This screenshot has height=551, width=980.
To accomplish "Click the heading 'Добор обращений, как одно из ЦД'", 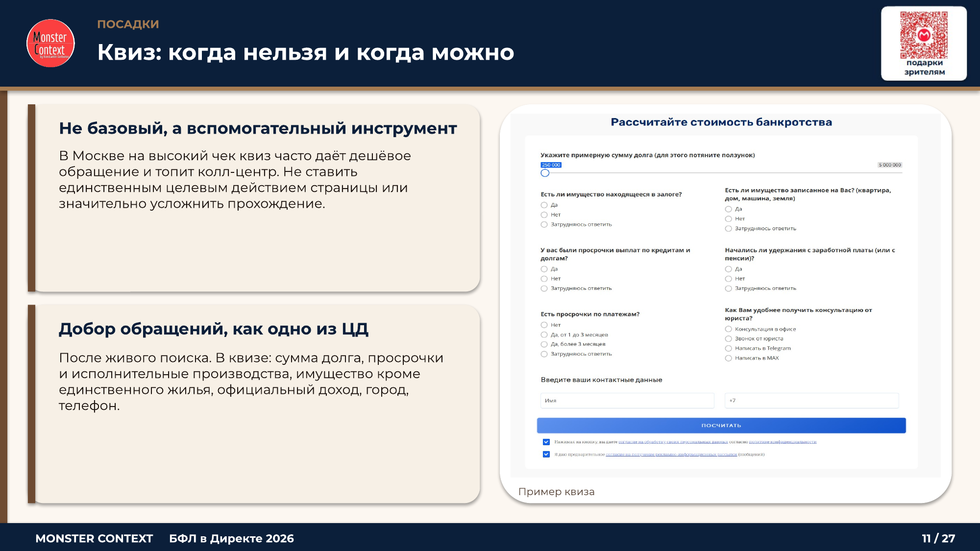I will pyautogui.click(x=214, y=329).
